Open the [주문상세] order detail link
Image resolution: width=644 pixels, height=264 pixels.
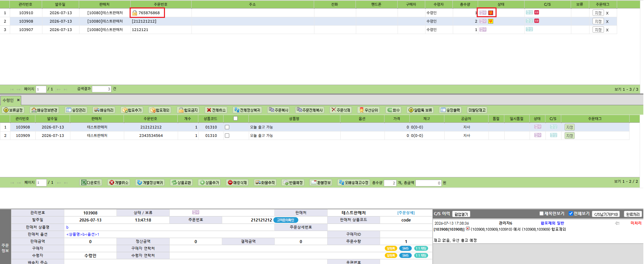coord(406,213)
